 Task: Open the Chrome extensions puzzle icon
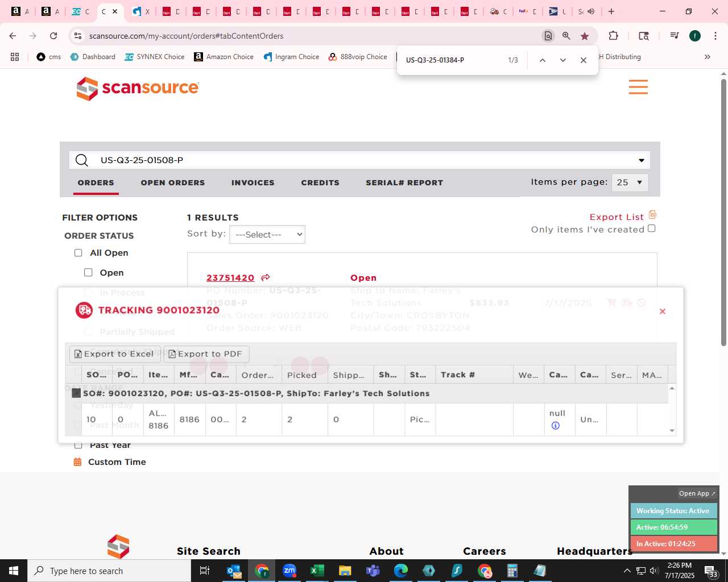point(613,36)
